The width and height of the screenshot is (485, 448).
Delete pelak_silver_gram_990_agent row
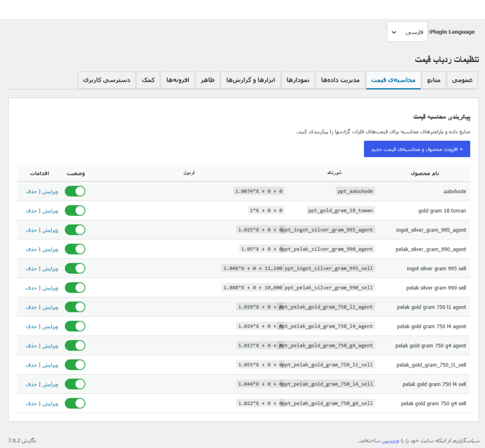click(x=31, y=249)
